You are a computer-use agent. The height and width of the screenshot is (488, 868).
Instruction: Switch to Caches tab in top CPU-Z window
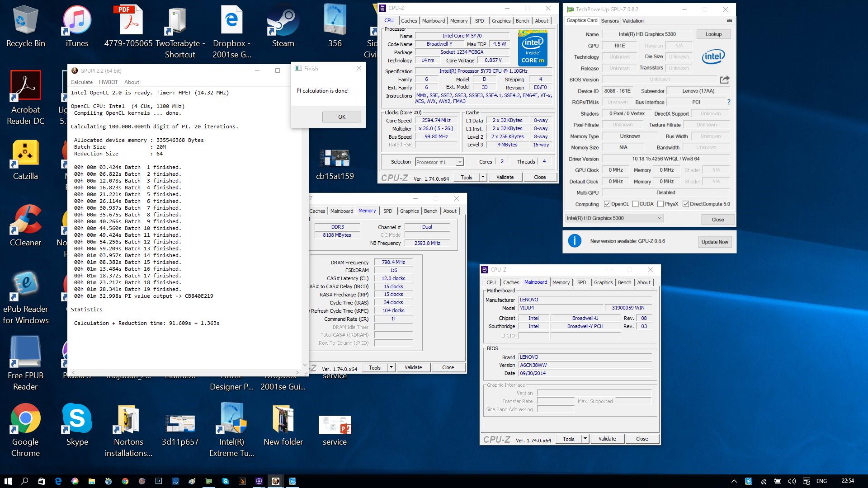(409, 21)
